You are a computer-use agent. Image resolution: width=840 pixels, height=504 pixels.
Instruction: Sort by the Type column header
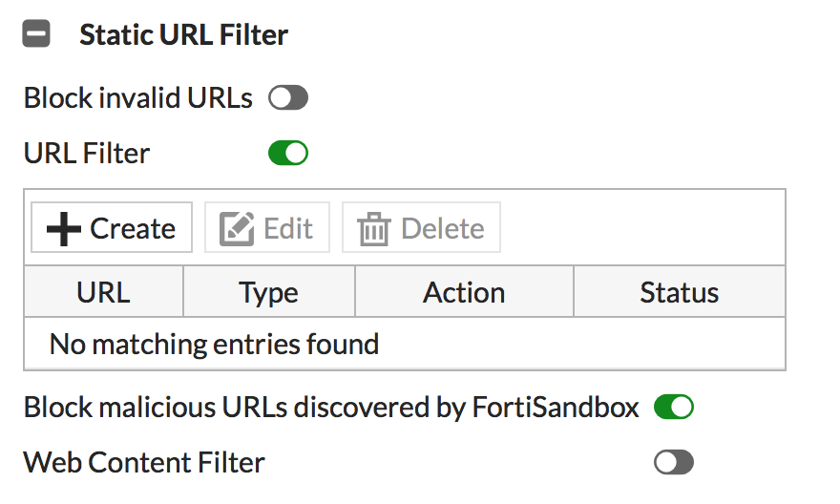point(269,292)
